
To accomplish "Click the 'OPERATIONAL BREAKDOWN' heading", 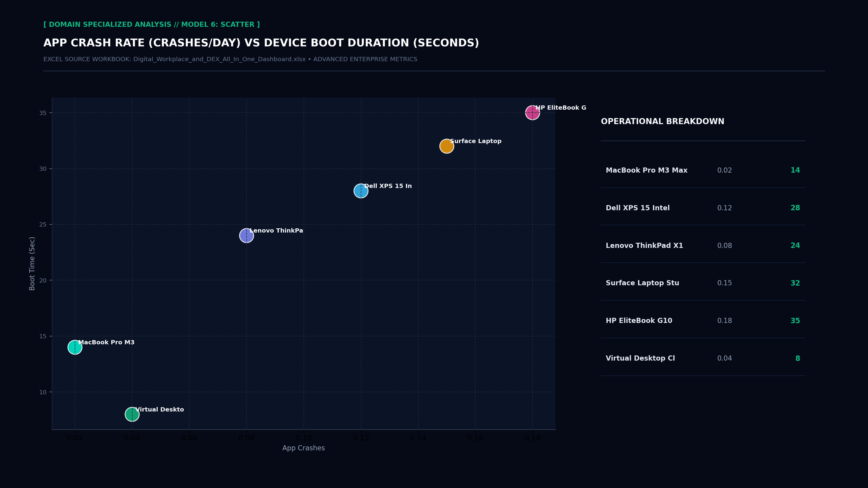I will click(x=662, y=122).
